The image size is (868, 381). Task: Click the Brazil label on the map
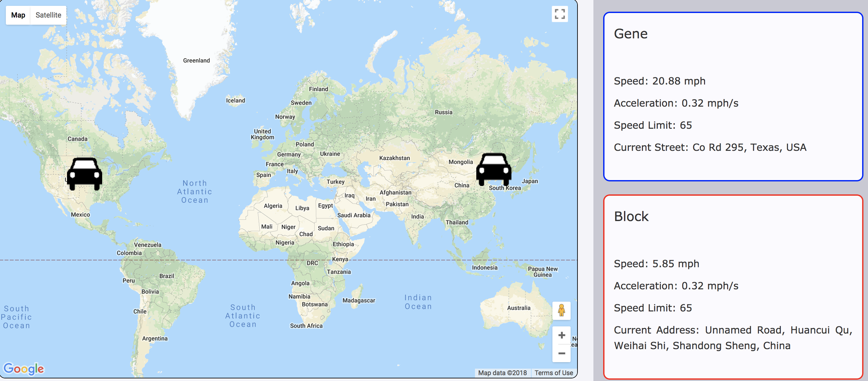(167, 276)
